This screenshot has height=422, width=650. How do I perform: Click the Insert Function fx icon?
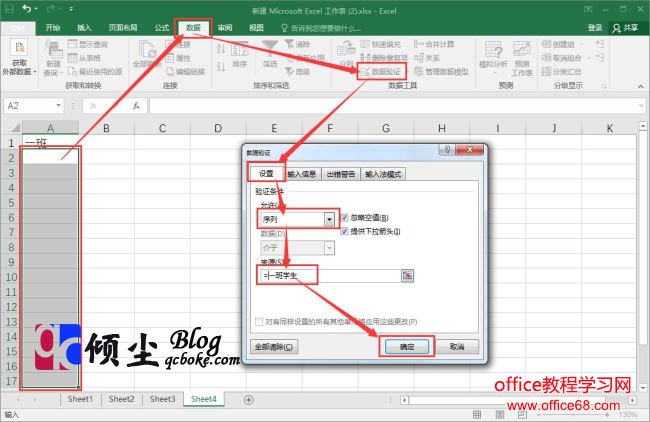(x=136, y=106)
